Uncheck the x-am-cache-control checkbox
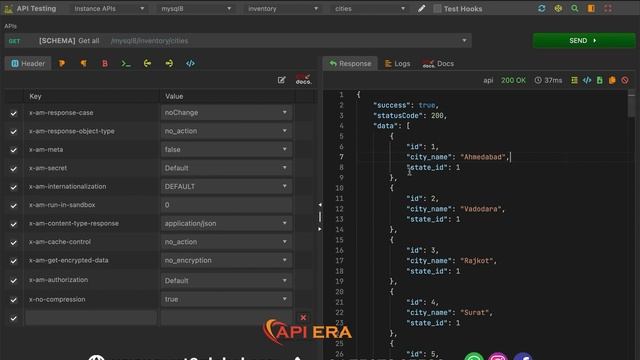The width and height of the screenshot is (640, 360). [x=13, y=242]
